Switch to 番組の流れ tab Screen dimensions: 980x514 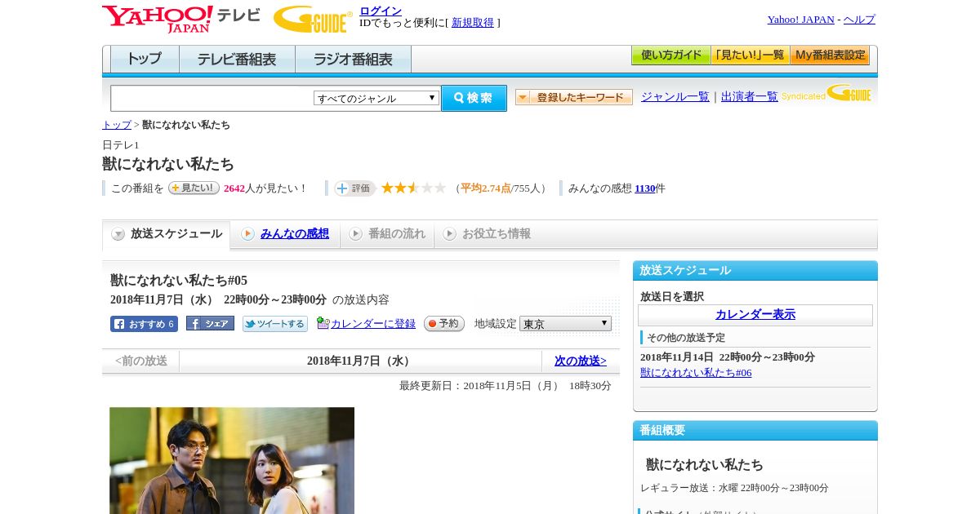387,234
